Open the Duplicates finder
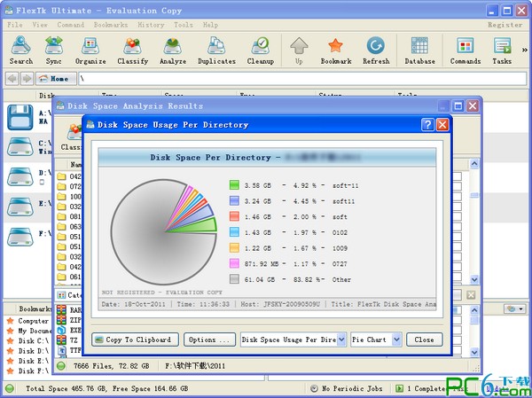 [216, 51]
